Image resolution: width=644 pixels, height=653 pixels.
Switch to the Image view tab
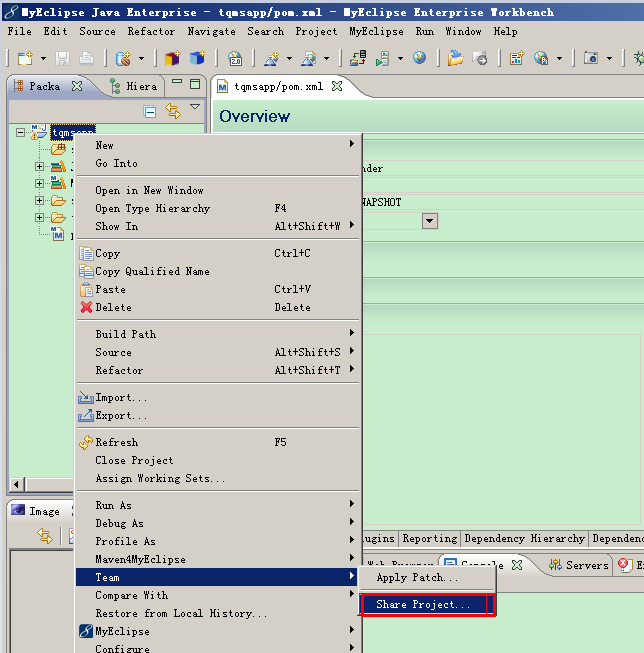click(36, 511)
